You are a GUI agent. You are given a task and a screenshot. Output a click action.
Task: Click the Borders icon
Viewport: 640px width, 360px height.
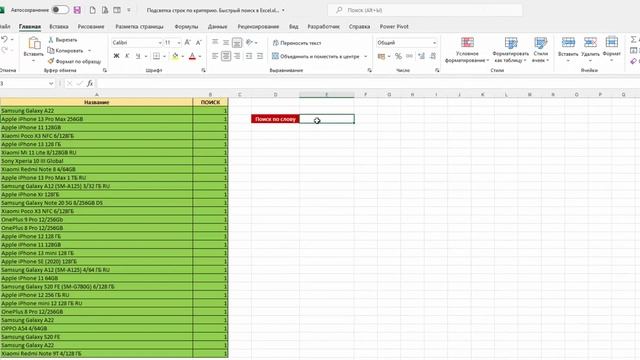pyautogui.click(x=156, y=56)
